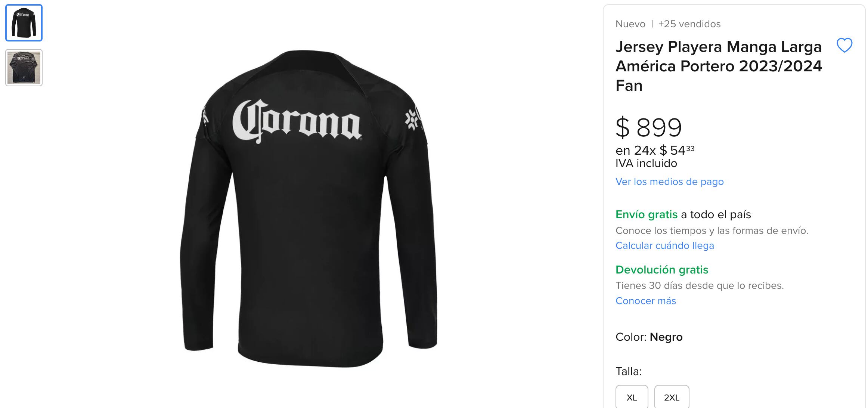Open 'Ver los medios de pago'
Screen dimensions: 868x408
(x=669, y=182)
